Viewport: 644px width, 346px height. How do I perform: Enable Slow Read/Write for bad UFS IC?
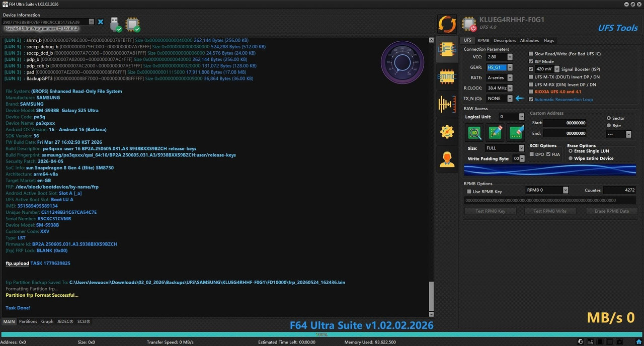pos(531,54)
